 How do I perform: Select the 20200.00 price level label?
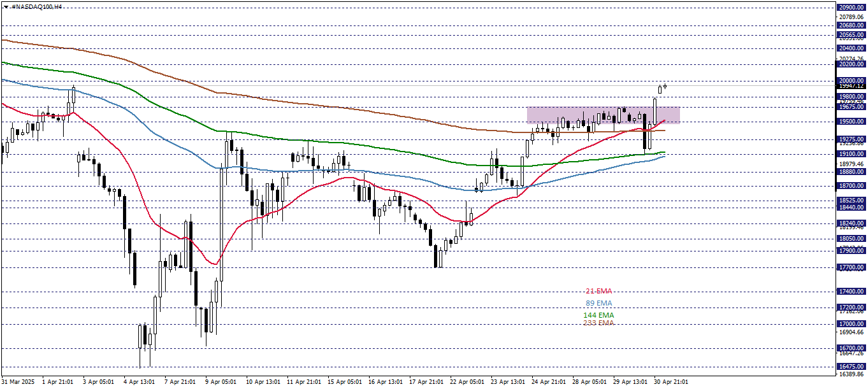[851, 64]
